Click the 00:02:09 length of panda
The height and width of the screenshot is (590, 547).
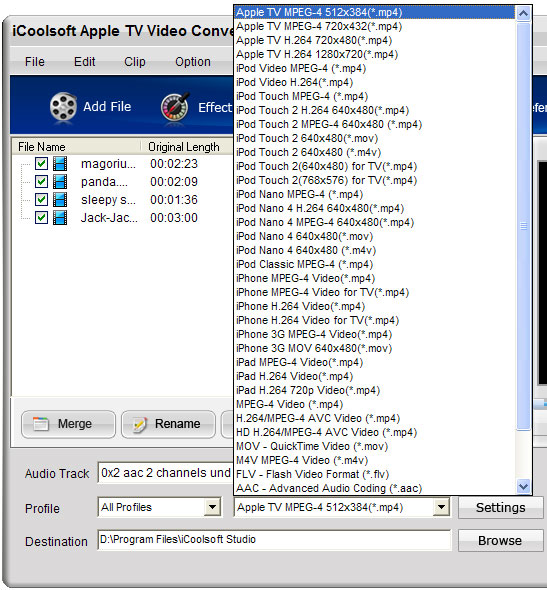(x=174, y=182)
